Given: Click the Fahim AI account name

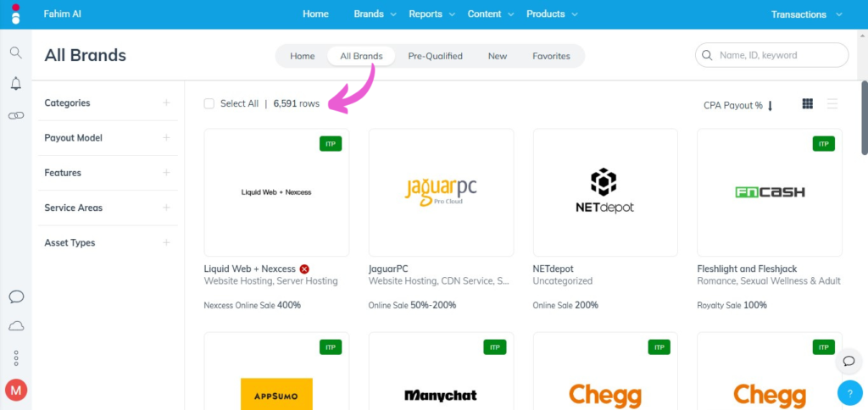Looking at the screenshot, I should click(63, 14).
